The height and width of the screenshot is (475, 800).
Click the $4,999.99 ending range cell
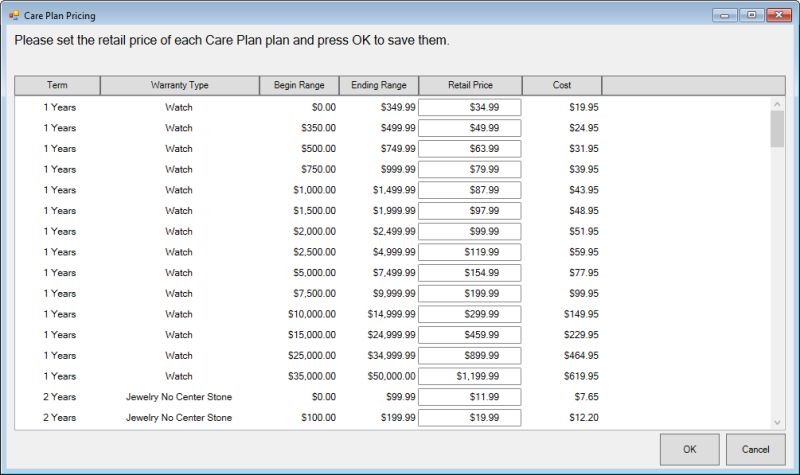click(394, 252)
